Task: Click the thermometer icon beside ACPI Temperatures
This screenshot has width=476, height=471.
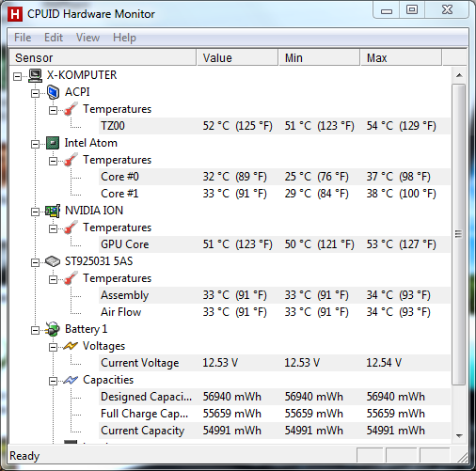Action: coord(71,109)
